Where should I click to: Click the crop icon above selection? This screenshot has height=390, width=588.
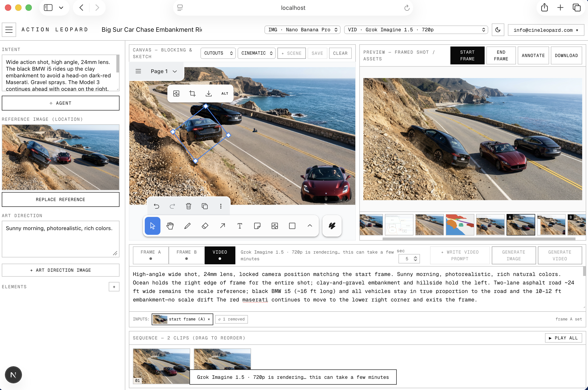[x=192, y=93]
